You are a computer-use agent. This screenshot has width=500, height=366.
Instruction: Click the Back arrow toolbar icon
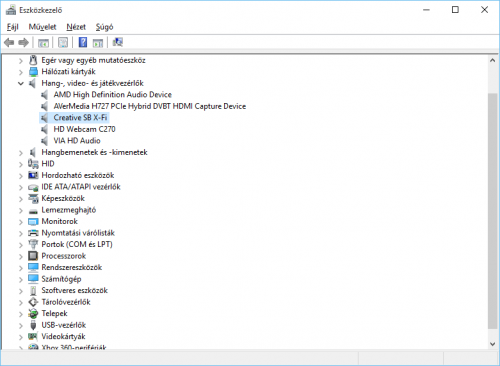(9, 42)
